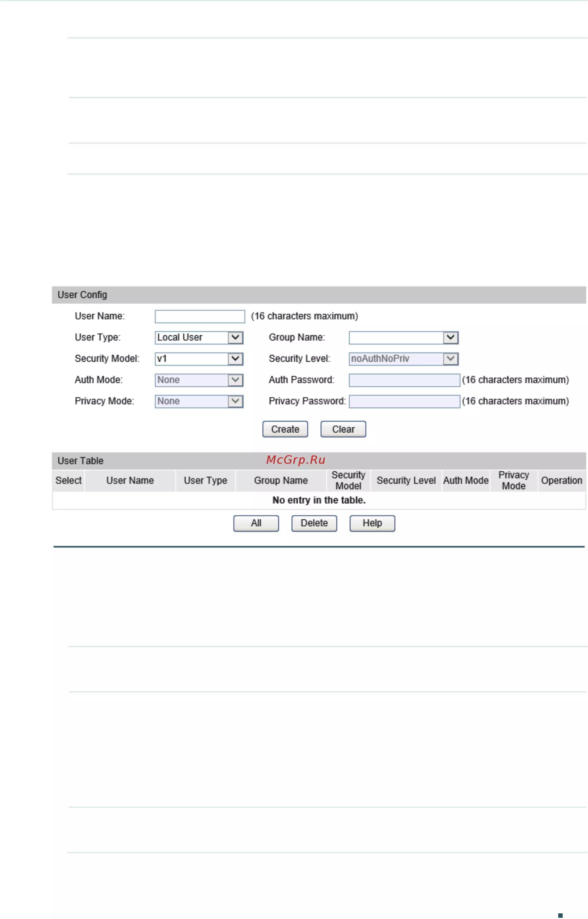Open the Privacy Mode dropdown

(199, 401)
